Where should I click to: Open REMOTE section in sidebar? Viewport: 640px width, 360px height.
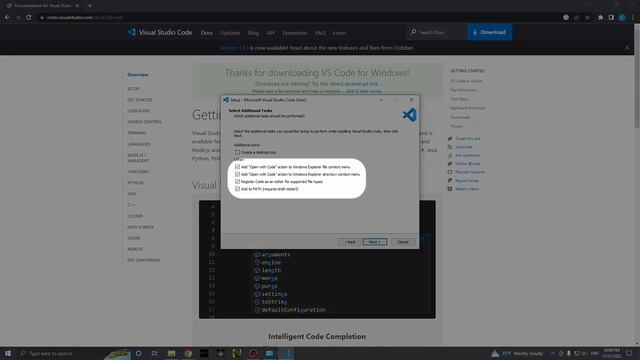coord(135,249)
